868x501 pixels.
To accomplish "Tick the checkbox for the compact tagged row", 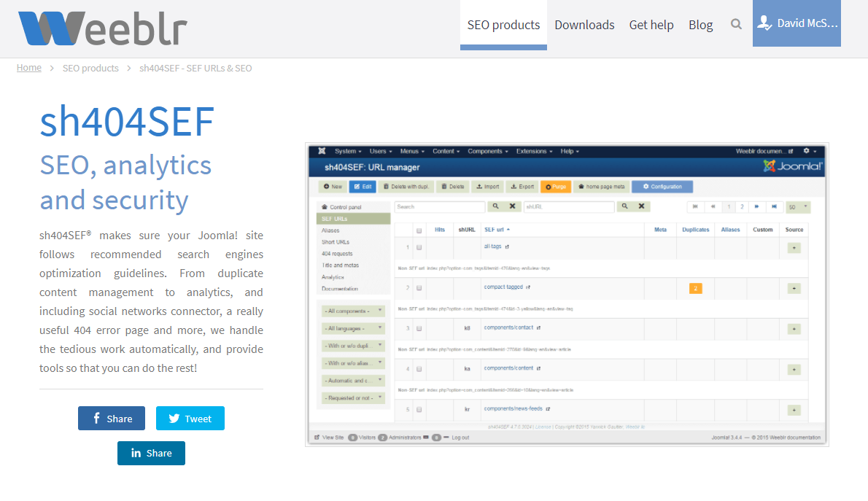I will tap(419, 288).
